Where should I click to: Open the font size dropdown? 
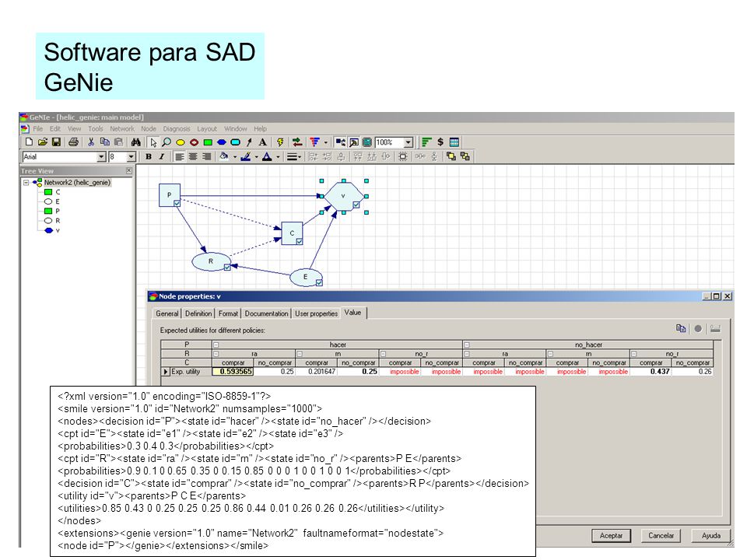coord(131,156)
